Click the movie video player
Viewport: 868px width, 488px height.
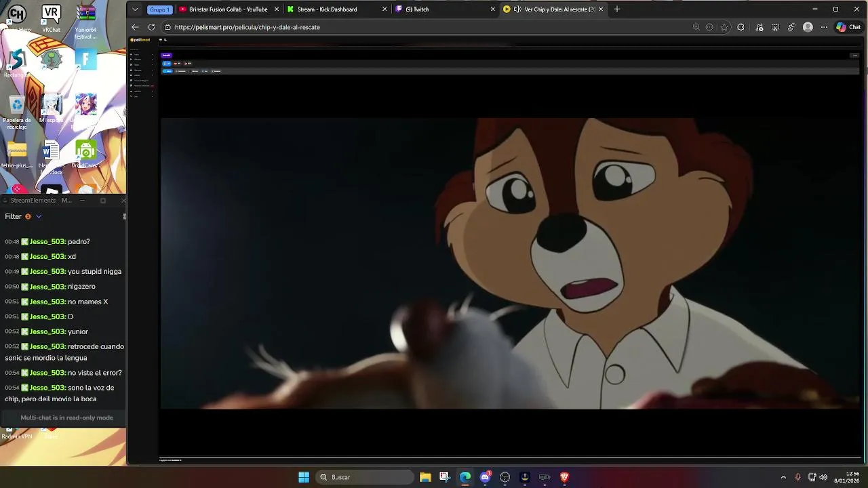[x=510, y=263]
